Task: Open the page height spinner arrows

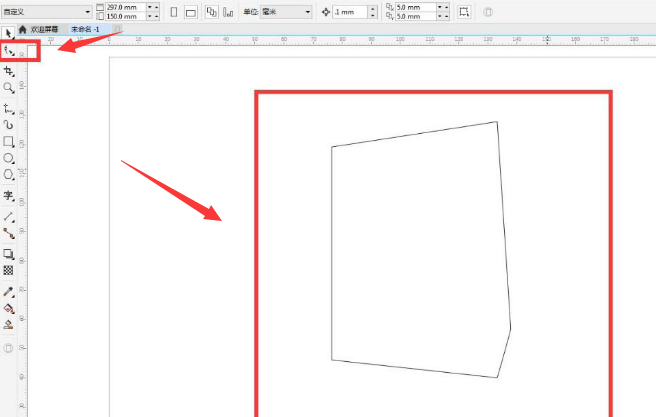Action: 153,16
